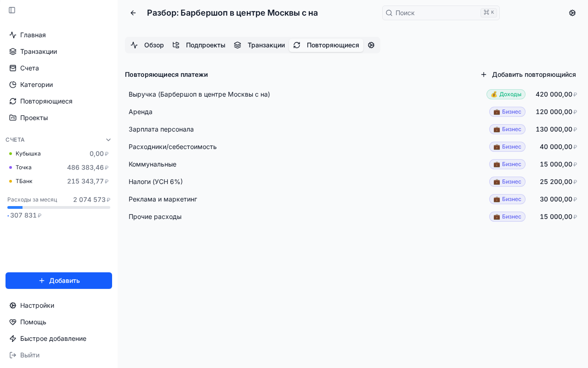This screenshot has width=588, height=368.
Task: Open the Доходы category tag on Выручка row
Action: pyautogui.click(x=506, y=94)
